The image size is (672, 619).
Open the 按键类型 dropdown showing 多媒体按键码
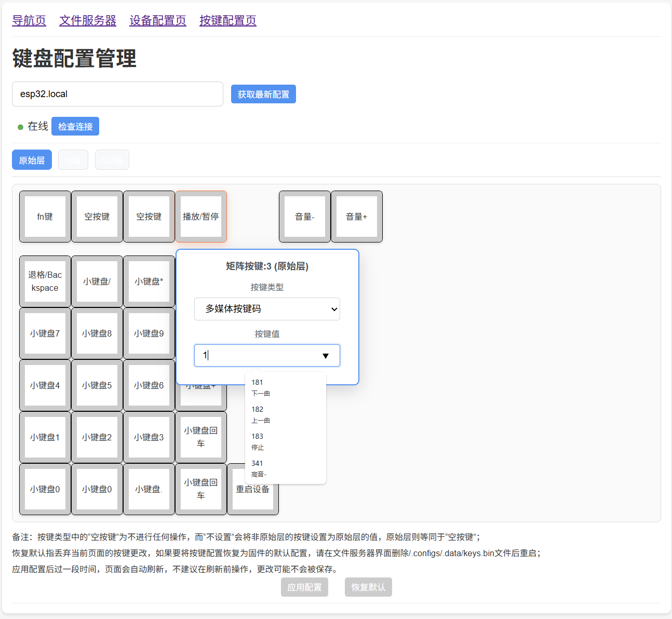point(267,309)
